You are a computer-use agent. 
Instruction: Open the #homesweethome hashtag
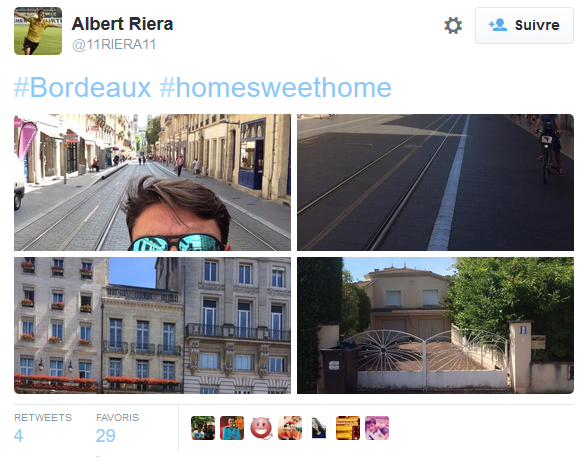(x=275, y=88)
